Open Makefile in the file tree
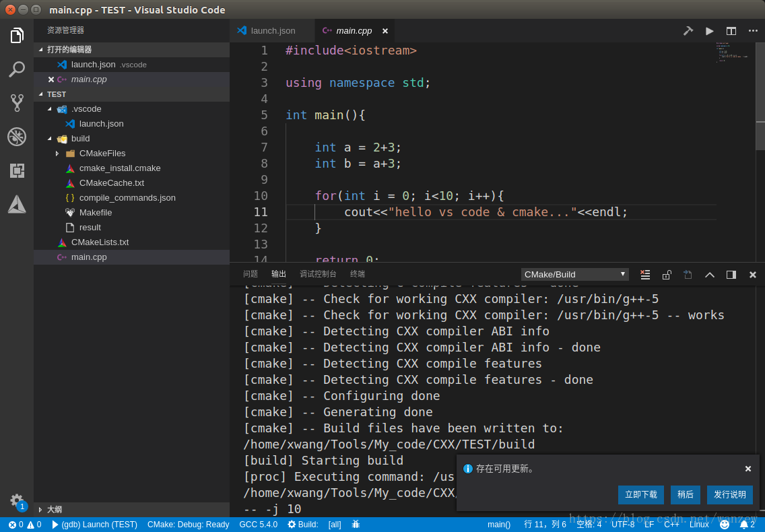Screen dimensions: 765x532 point(132,213)
